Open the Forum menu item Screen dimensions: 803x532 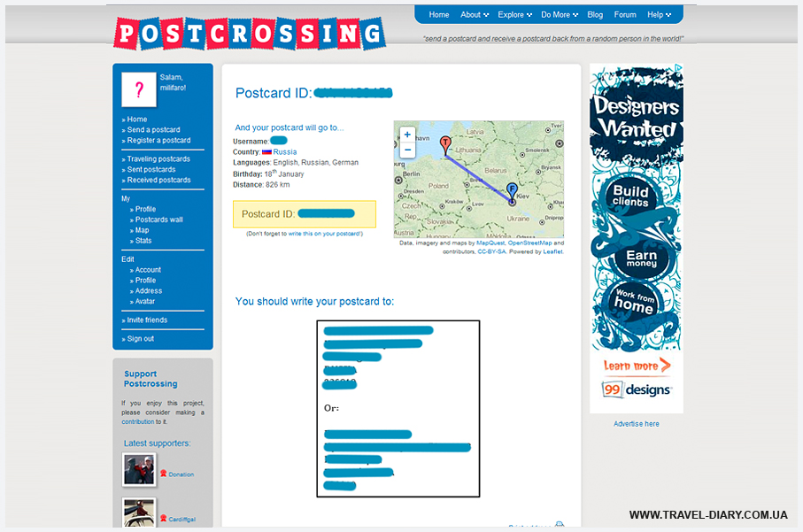pos(625,15)
